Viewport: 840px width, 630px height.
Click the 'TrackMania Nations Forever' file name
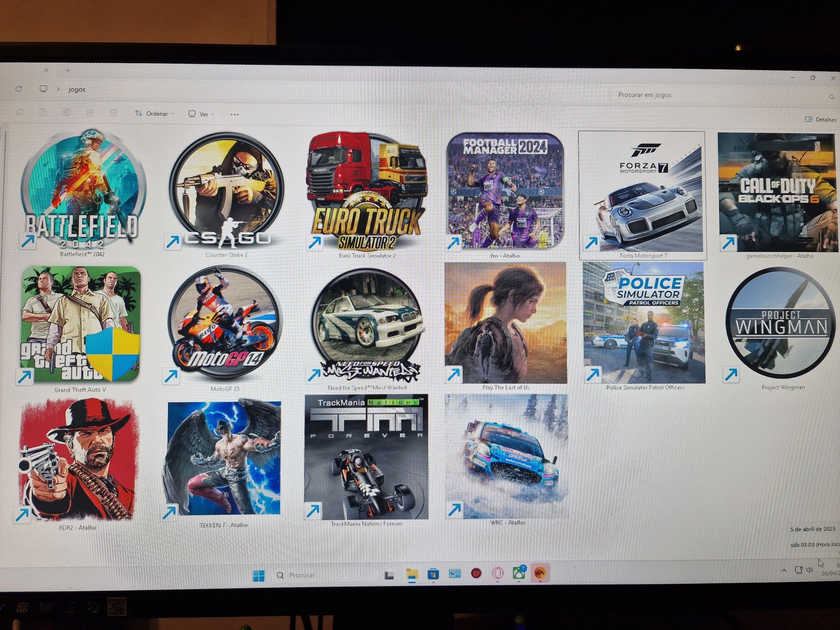click(366, 523)
